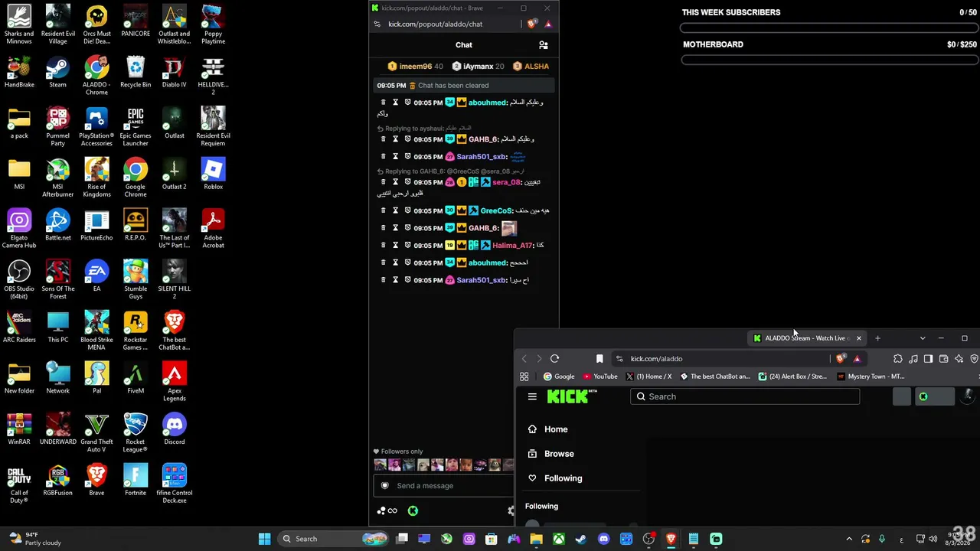The width and height of the screenshot is (980, 551).
Task: Open Brave Shields icon in aladdo window
Action: pyautogui.click(x=841, y=358)
